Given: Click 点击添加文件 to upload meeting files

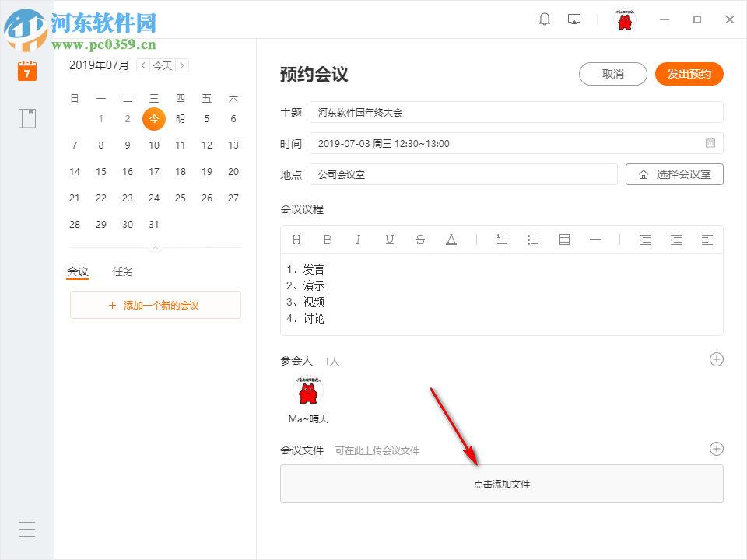Looking at the screenshot, I should coord(501,483).
